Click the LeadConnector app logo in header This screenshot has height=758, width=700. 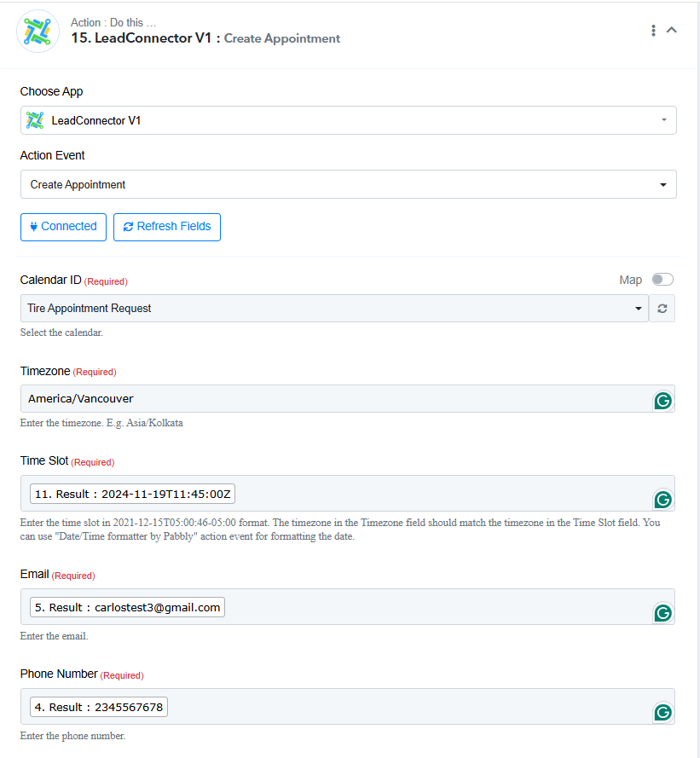38,32
